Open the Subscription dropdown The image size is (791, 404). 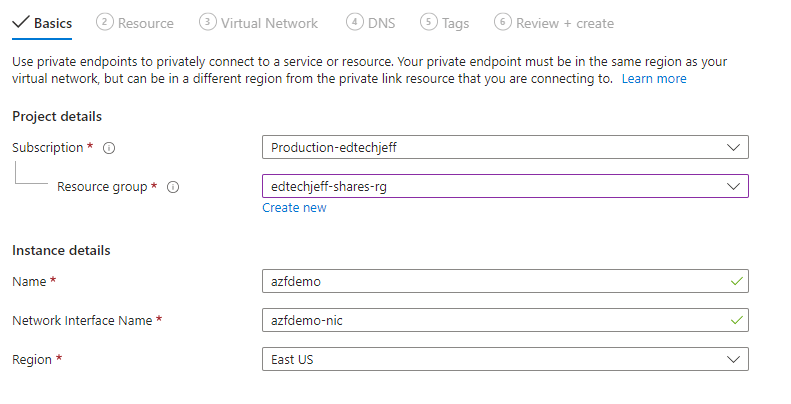click(504, 148)
